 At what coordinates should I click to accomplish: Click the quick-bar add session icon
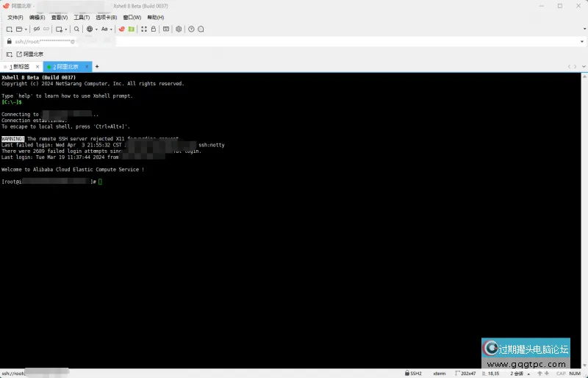coord(10,54)
